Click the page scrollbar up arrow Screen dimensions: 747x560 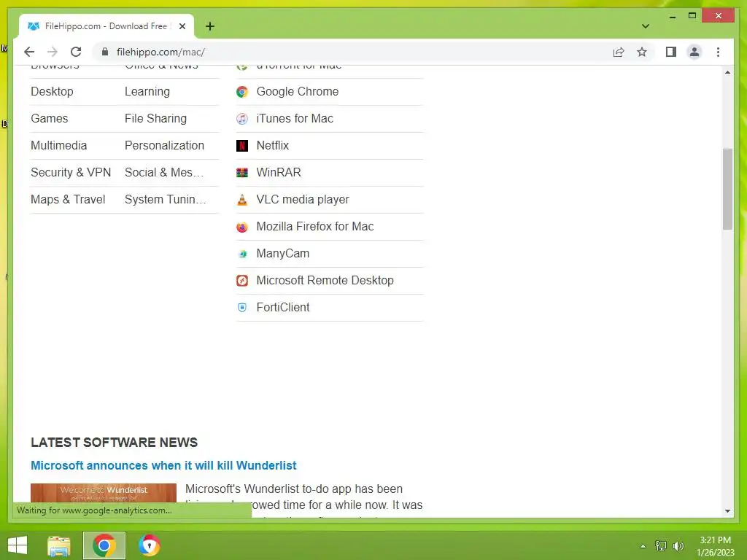tap(727, 72)
